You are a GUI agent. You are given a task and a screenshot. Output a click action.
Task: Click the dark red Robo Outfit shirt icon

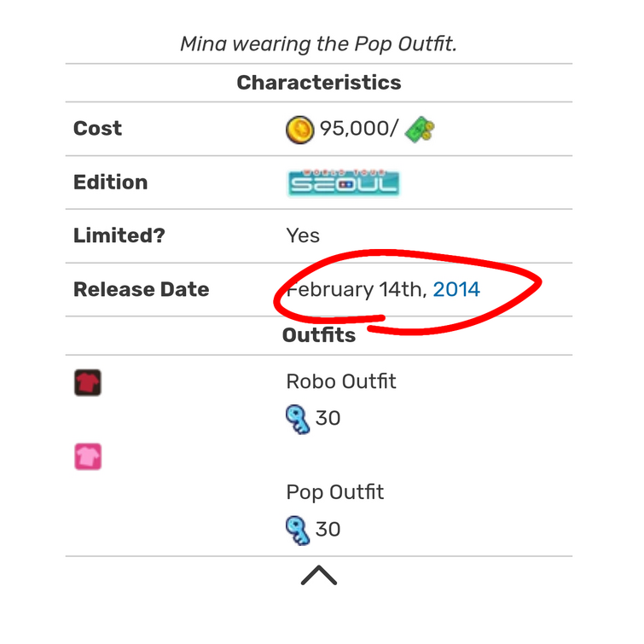[x=88, y=382]
